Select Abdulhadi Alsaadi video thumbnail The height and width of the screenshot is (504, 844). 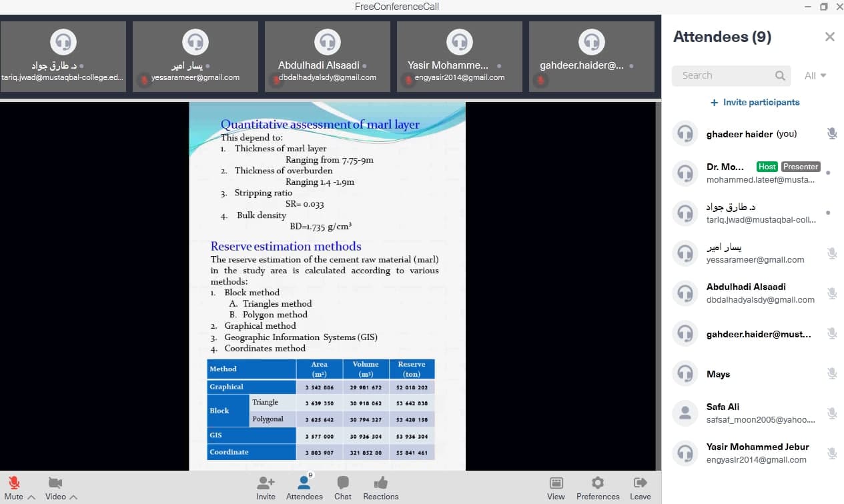(327, 57)
